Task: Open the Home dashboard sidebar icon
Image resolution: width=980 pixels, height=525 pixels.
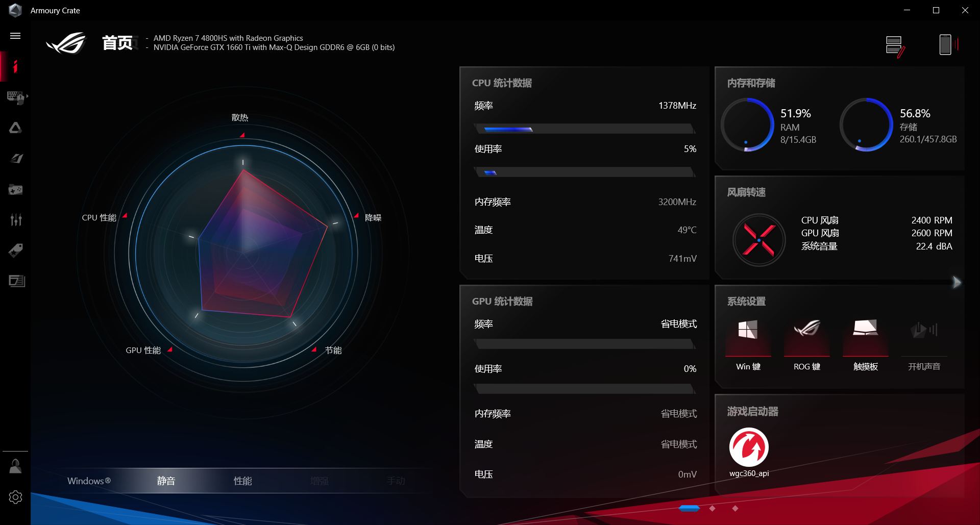Action: pyautogui.click(x=15, y=66)
